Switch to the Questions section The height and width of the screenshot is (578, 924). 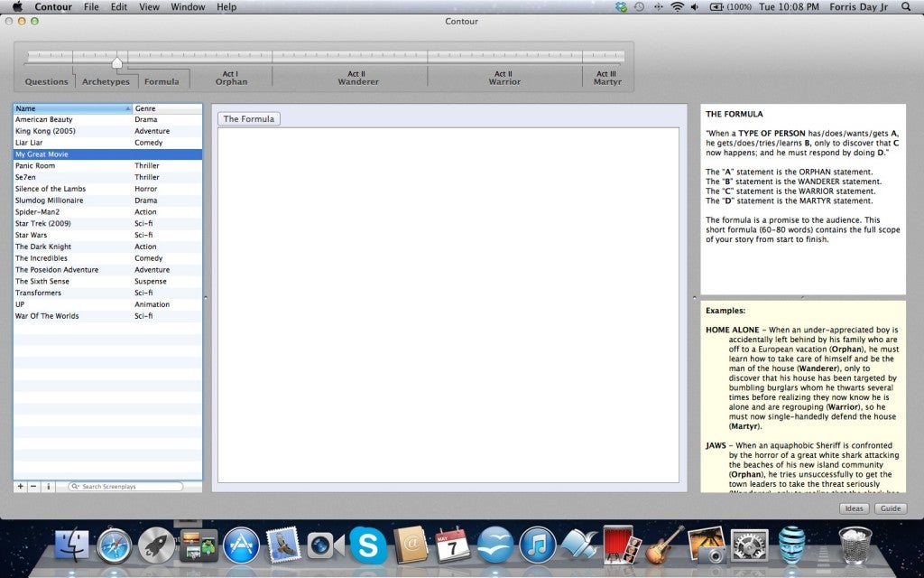point(47,81)
